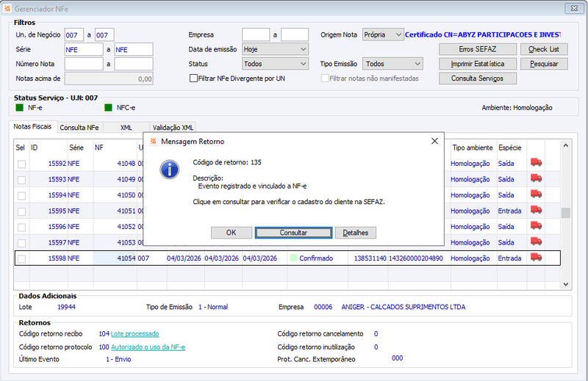Click the Check List button
The width and height of the screenshot is (588, 381).
click(544, 49)
